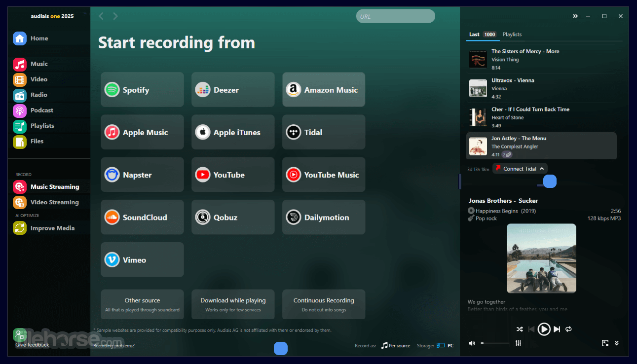Open the equalizer settings in the player

(518, 343)
